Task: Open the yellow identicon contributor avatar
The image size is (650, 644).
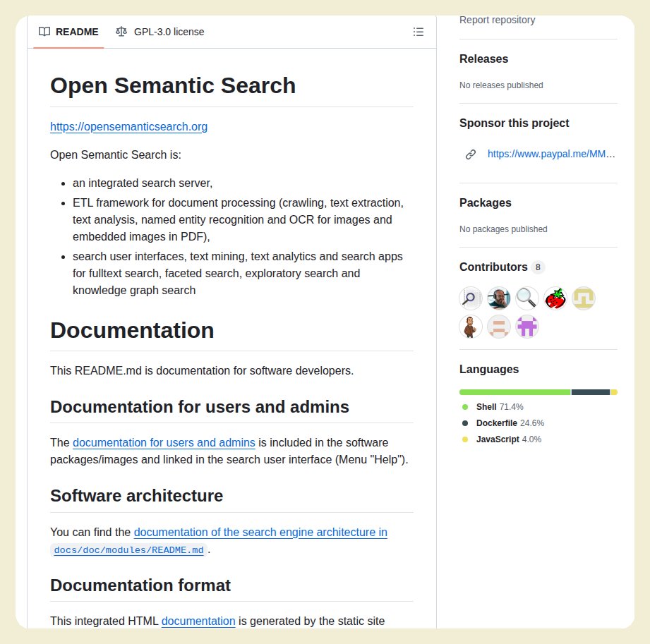Action: 583,298
